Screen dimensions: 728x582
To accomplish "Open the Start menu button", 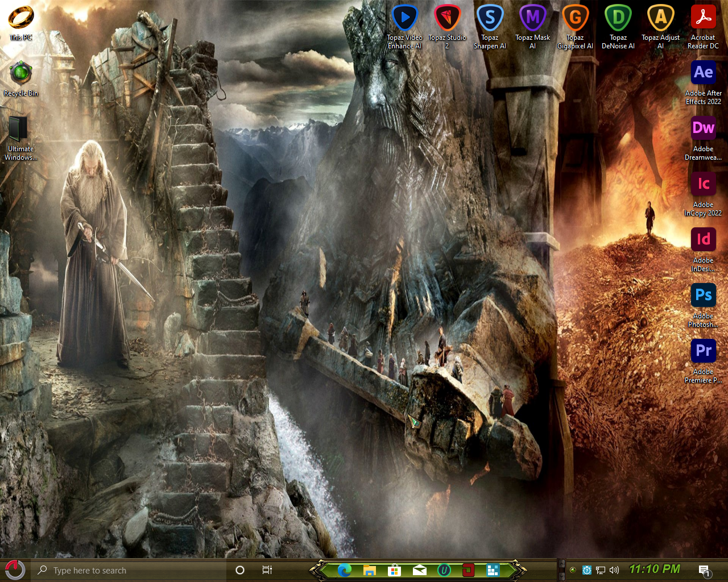I will [x=15, y=570].
